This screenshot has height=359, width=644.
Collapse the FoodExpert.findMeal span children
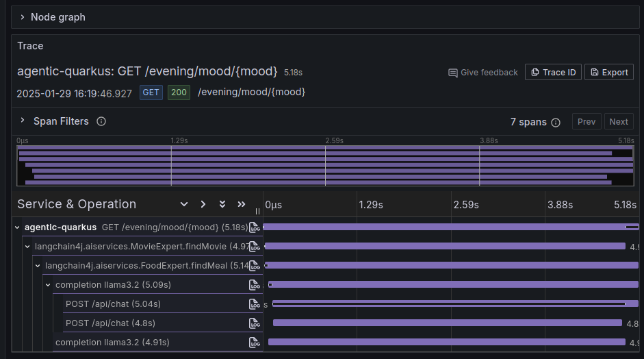[38, 266]
